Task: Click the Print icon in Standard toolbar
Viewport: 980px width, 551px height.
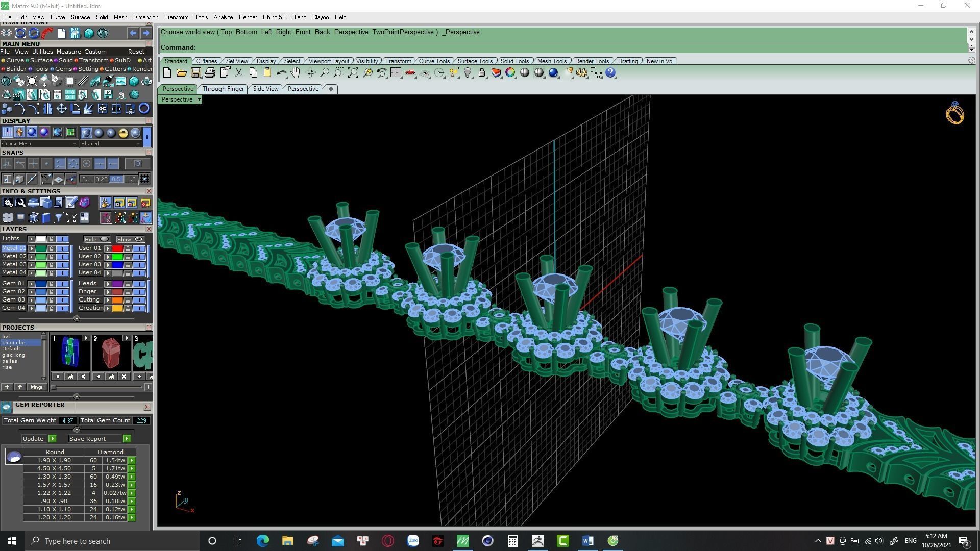Action: click(x=210, y=73)
